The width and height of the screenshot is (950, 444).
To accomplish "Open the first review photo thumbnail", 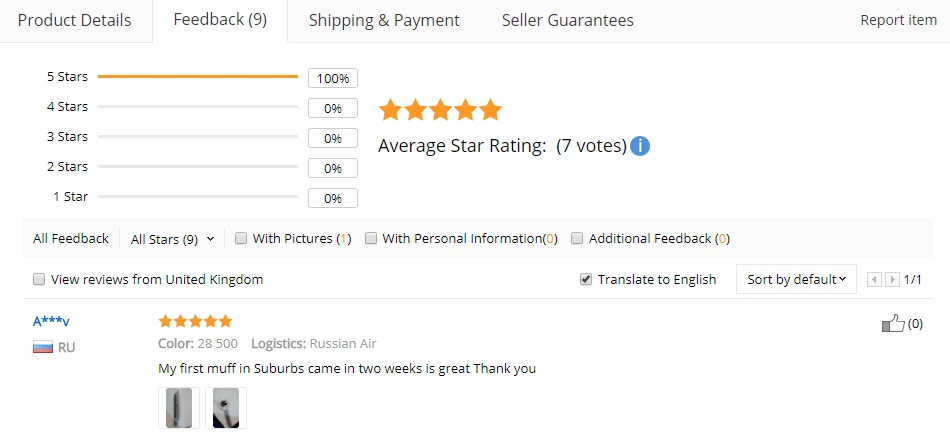I will coord(179,408).
